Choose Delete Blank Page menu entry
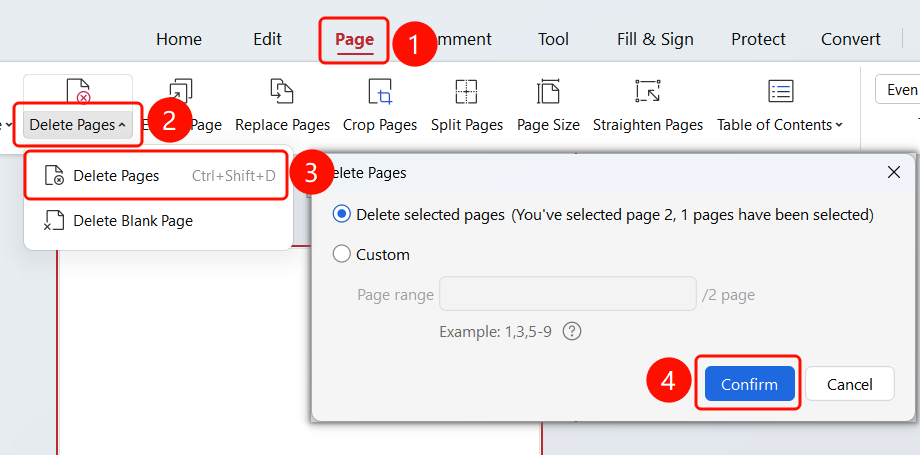 point(158,221)
